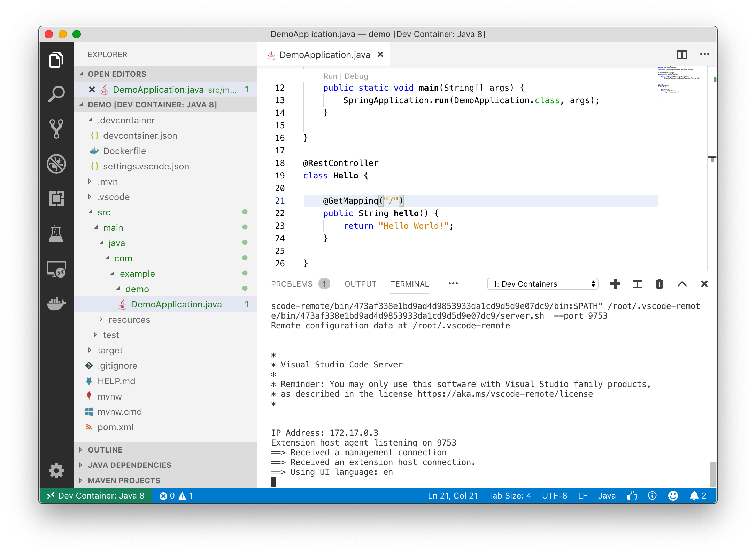Open the Debug view icon
The width and height of the screenshot is (756, 555).
coord(56,164)
